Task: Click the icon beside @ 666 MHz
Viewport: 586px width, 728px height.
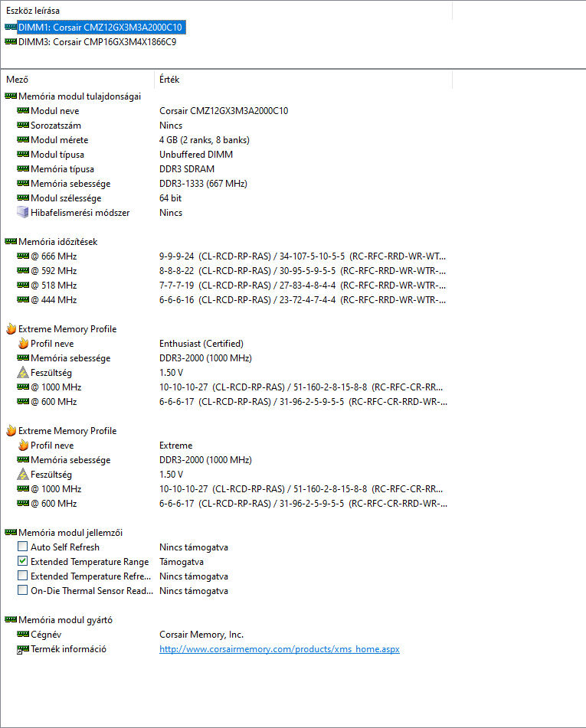Action: 23,256
